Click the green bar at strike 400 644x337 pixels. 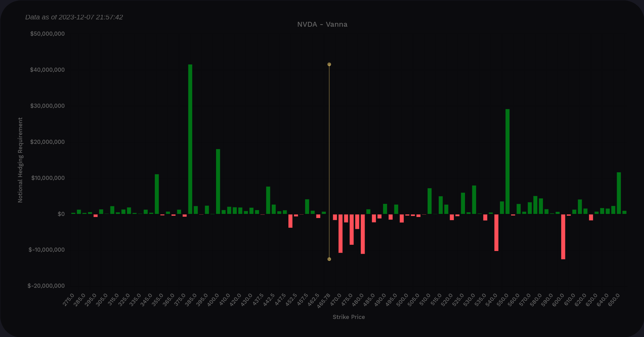point(218,181)
